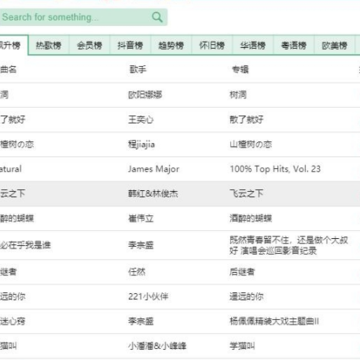Click the song 必在乎我是谁
Image resolution: width=360 pixels, height=360 pixels.
pyautogui.click(x=25, y=246)
